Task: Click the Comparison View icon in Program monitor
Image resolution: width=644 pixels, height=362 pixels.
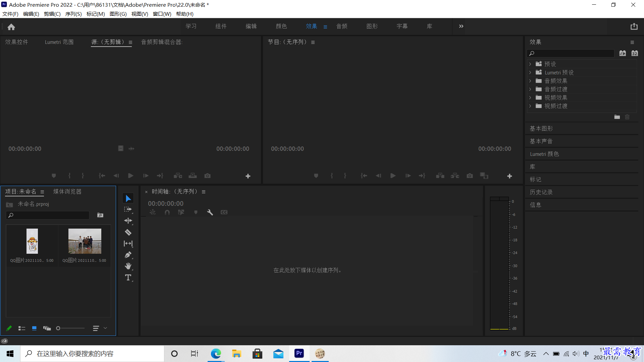Action: point(484,176)
